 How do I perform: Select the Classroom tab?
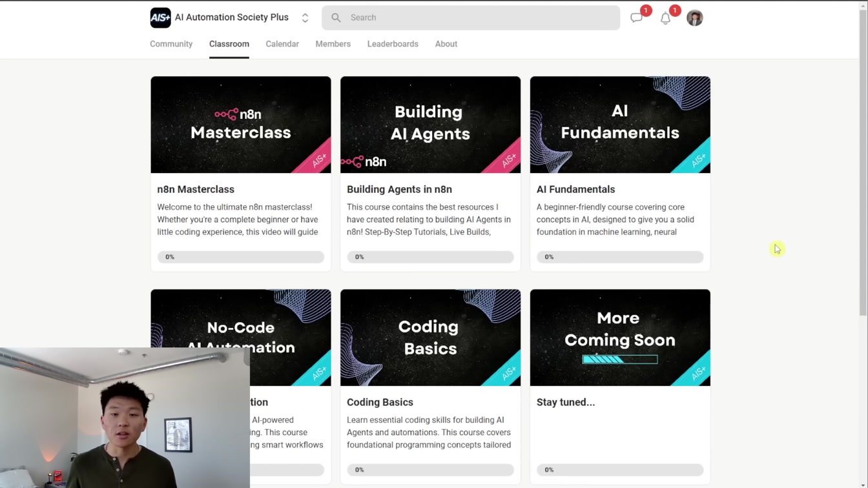click(229, 44)
